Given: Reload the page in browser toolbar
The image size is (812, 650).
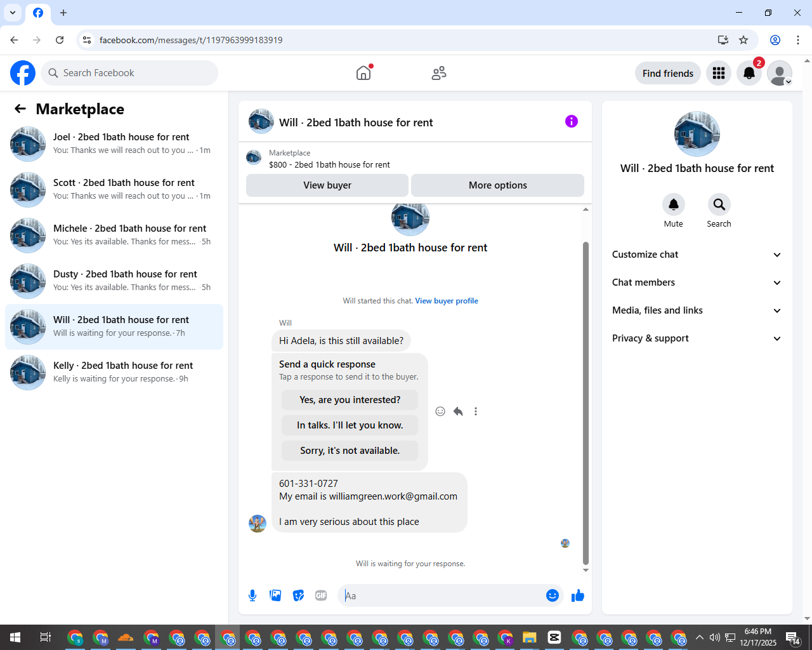Looking at the screenshot, I should point(60,40).
